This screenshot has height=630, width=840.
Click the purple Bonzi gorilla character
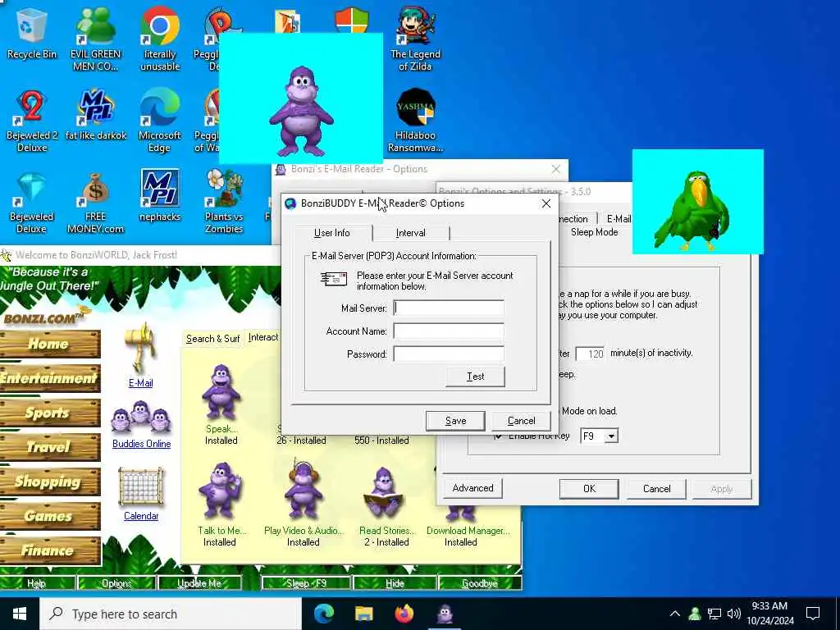[301, 112]
